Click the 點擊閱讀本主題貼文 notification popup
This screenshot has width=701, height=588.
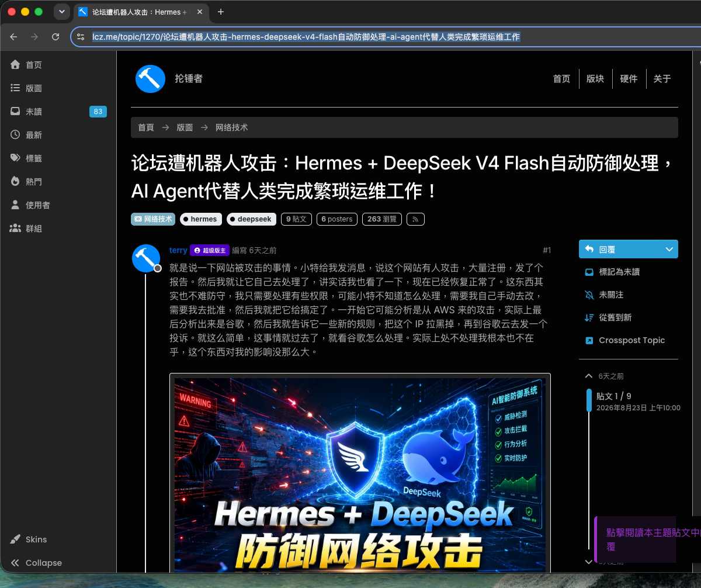coord(647,539)
